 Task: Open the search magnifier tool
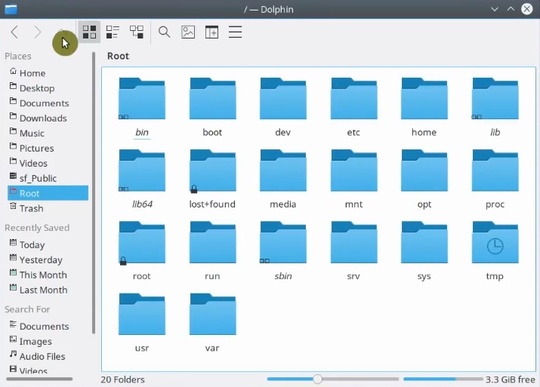(164, 32)
